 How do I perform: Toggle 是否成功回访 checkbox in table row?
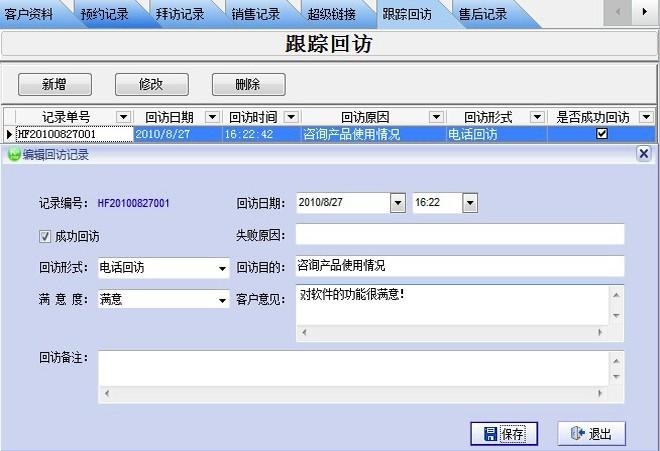(602, 133)
